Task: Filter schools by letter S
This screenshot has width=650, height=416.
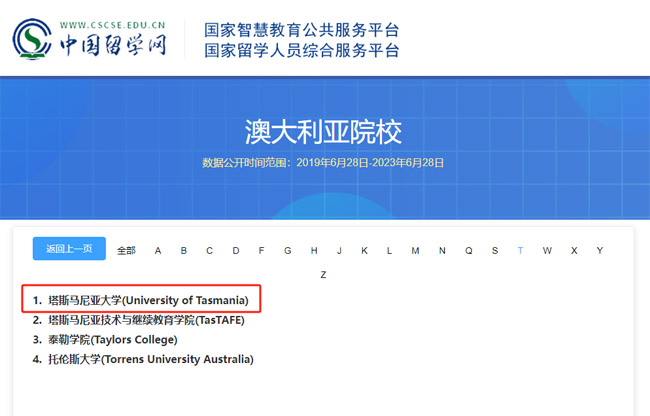Action: tap(495, 251)
